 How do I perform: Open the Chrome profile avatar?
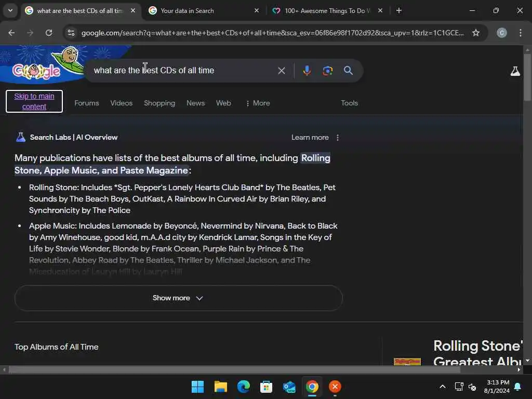(502, 33)
